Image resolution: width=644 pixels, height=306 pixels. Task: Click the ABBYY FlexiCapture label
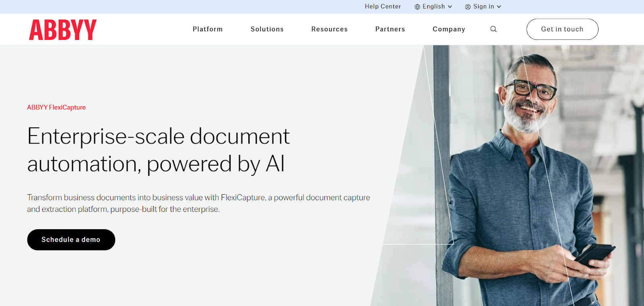coord(56,107)
